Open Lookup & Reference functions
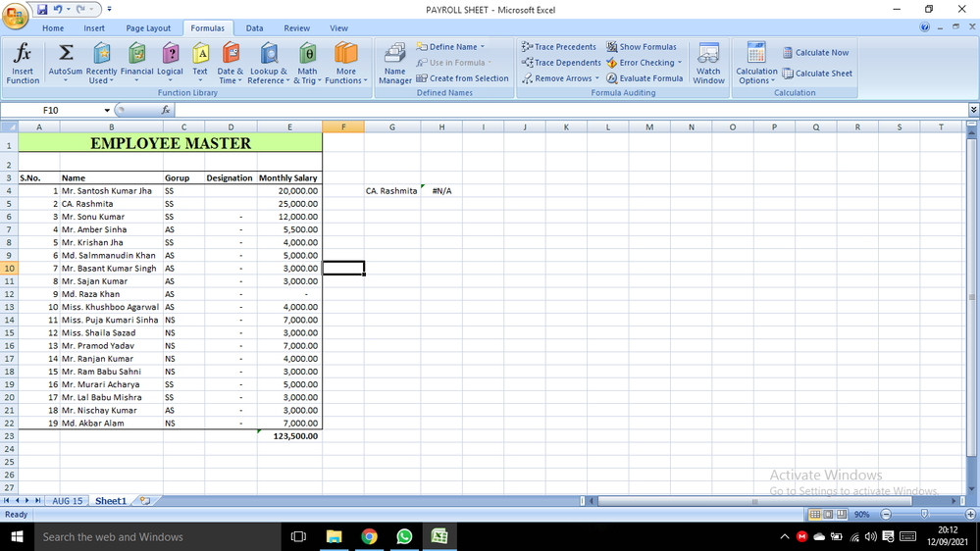Screen dimensions: 980x551 coord(268,63)
